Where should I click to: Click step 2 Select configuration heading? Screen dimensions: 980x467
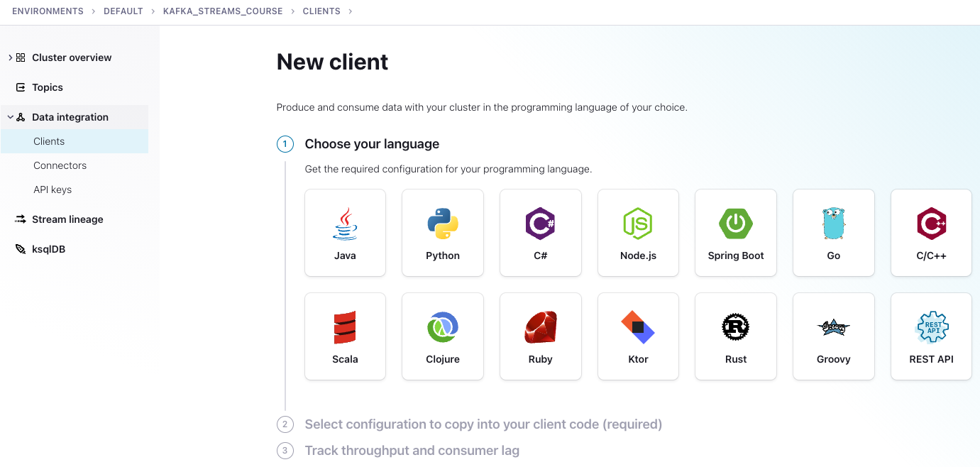(483, 424)
